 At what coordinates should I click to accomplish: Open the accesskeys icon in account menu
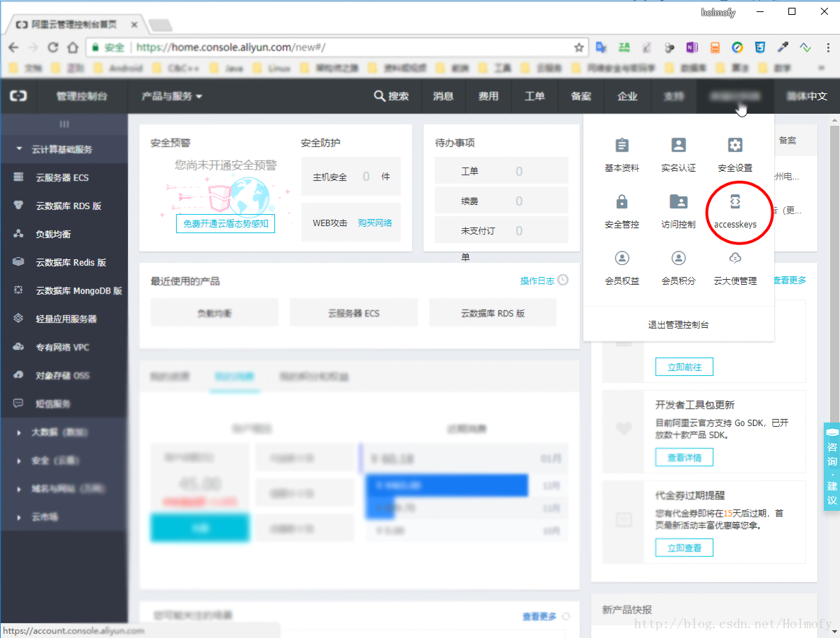click(x=735, y=202)
